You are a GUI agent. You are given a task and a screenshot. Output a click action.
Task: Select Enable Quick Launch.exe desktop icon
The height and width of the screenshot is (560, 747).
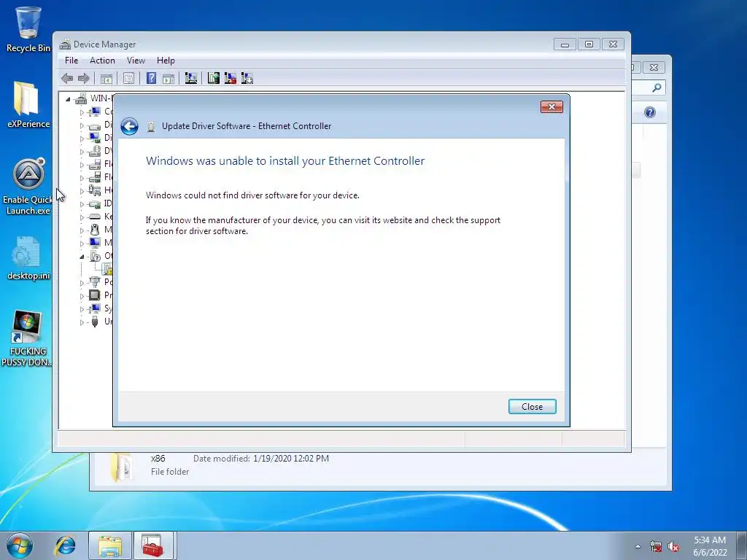pyautogui.click(x=28, y=187)
